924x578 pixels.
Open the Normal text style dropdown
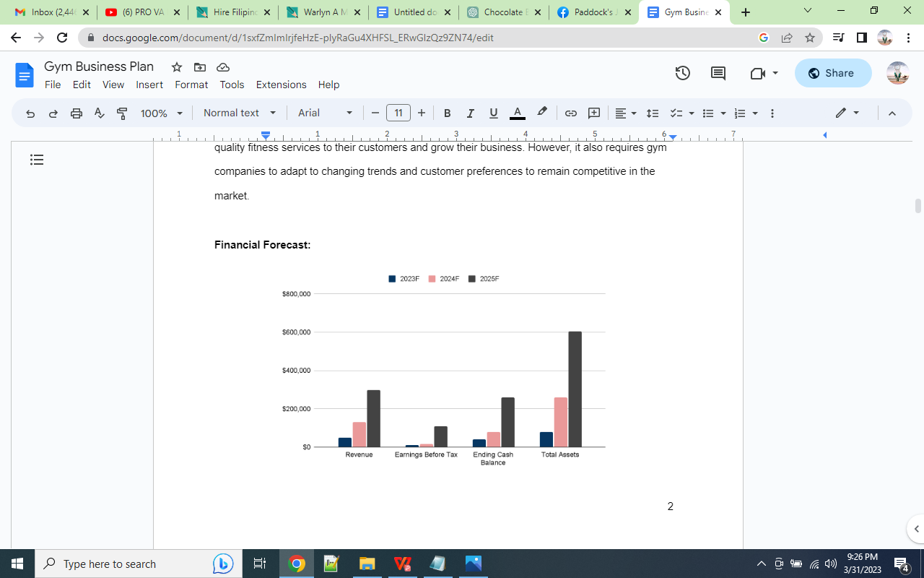tap(240, 113)
